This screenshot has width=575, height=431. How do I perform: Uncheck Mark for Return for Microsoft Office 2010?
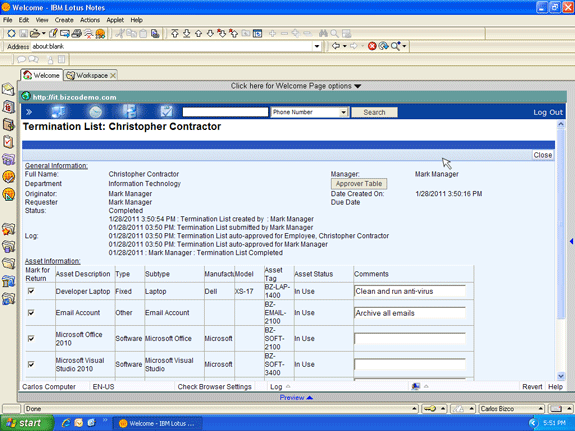(x=31, y=338)
